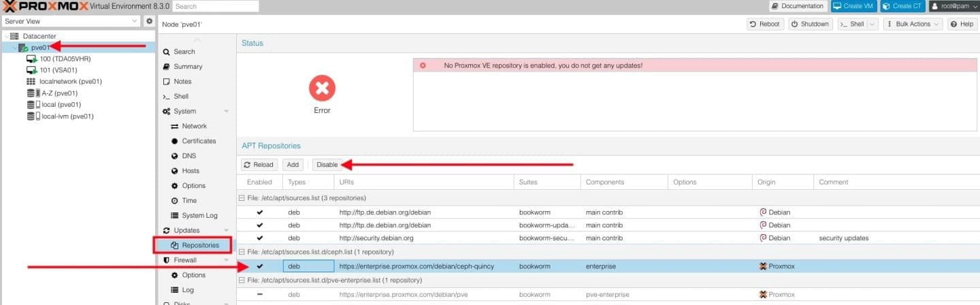The height and width of the screenshot is (305, 980).
Task: Open the Shell dropdown arrow
Action: coord(872,24)
